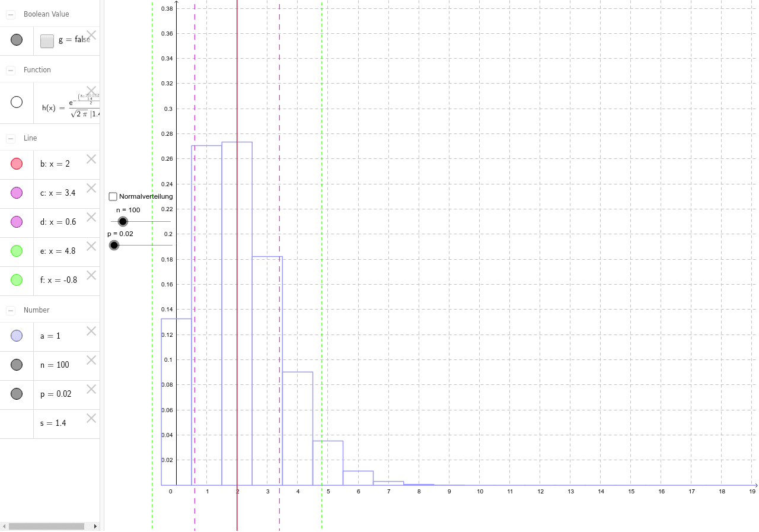759x532 pixels.
Task: Click the p = 0.02 slider handle
Action: [x=114, y=245]
